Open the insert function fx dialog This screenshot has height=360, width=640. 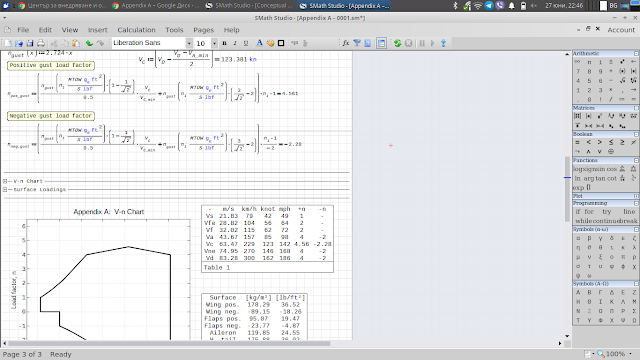point(346,43)
